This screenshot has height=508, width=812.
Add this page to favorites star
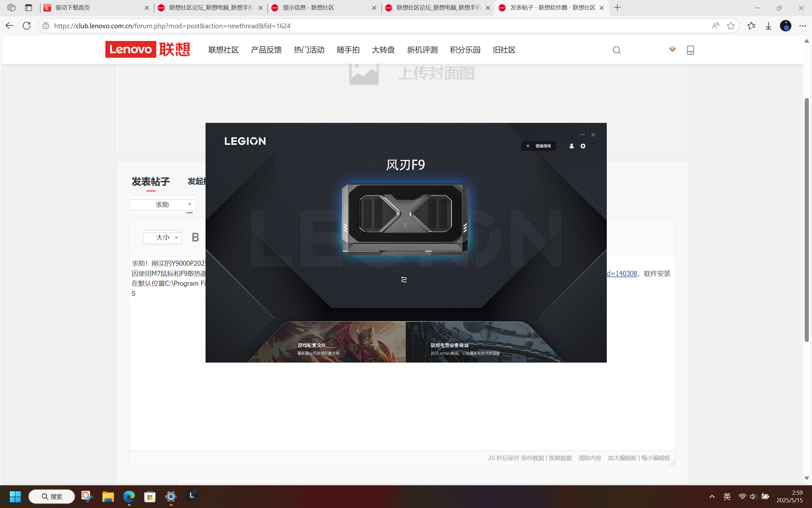[730, 25]
